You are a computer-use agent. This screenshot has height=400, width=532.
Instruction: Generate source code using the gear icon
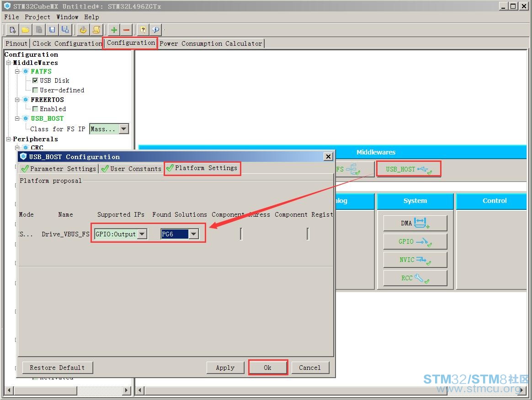click(x=83, y=30)
